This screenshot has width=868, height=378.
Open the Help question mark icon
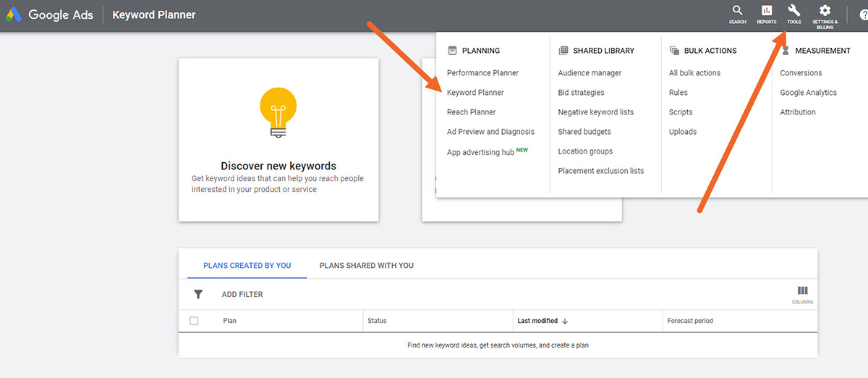coord(863,14)
